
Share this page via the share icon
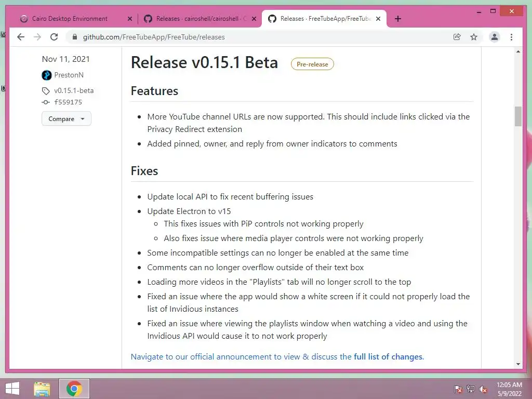pyautogui.click(x=457, y=37)
